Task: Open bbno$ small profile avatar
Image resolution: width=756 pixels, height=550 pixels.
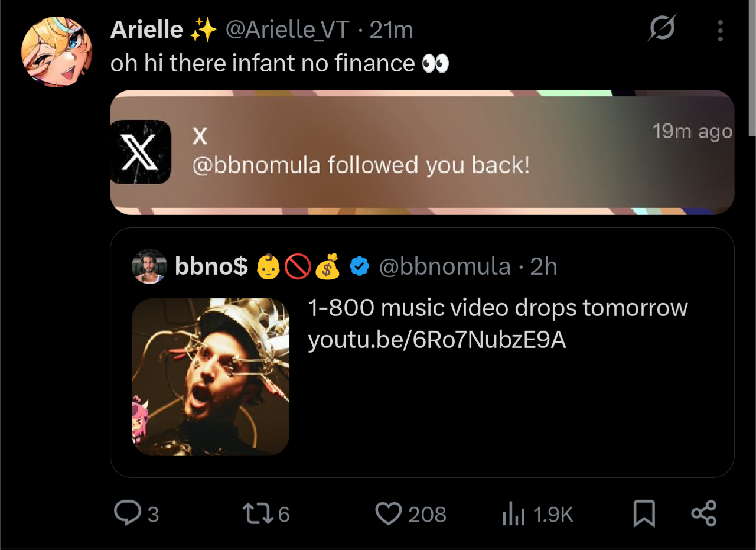Action: [x=149, y=266]
